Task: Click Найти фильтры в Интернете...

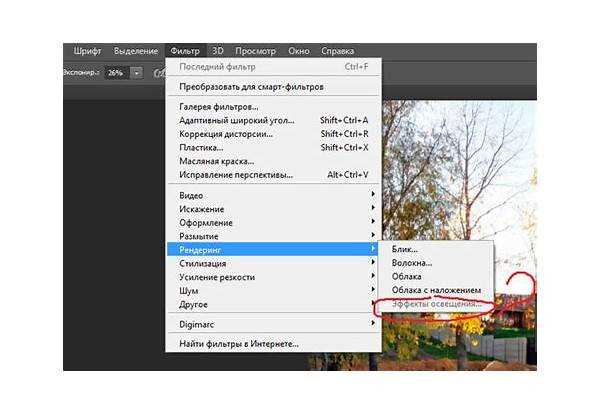Action: [274, 344]
